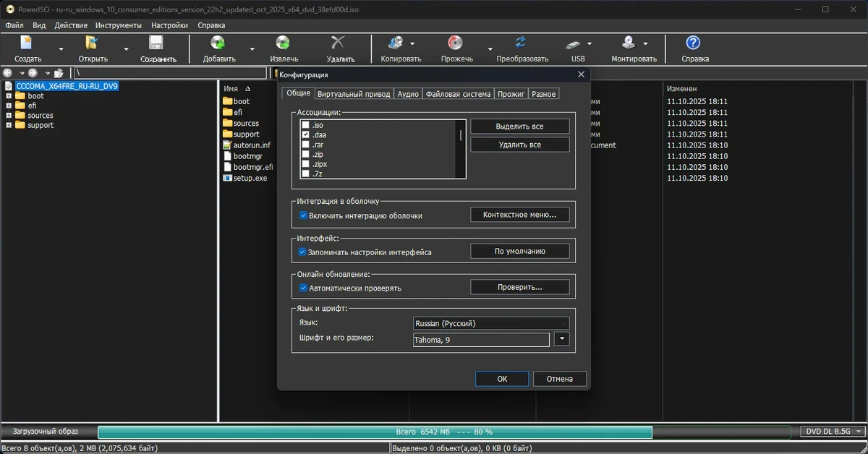Toggle Автоматически проверять checkbox
The image size is (868, 454).
pyautogui.click(x=304, y=288)
